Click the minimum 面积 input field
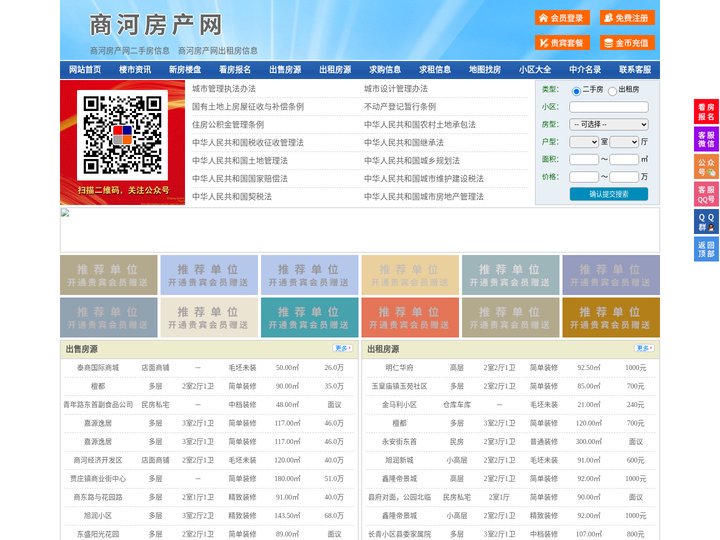The image size is (720, 540). click(584, 159)
